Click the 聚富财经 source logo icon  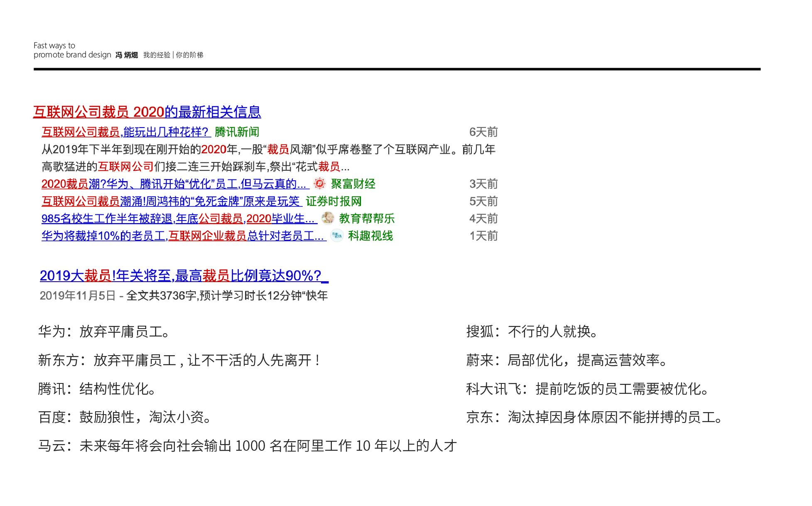[x=319, y=184]
